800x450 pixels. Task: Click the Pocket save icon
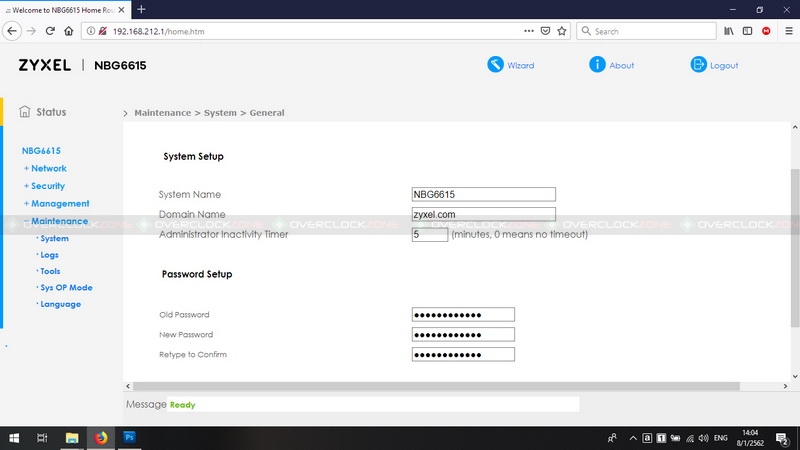click(545, 31)
